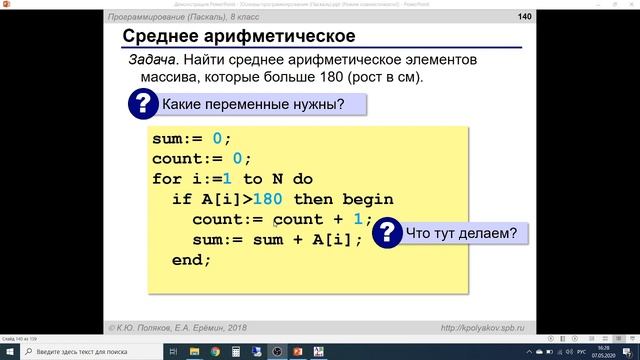Click the code line 'for i:=1 to N do'
Image resolution: width=640 pixels, height=360 pixels.
(x=233, y=179)
